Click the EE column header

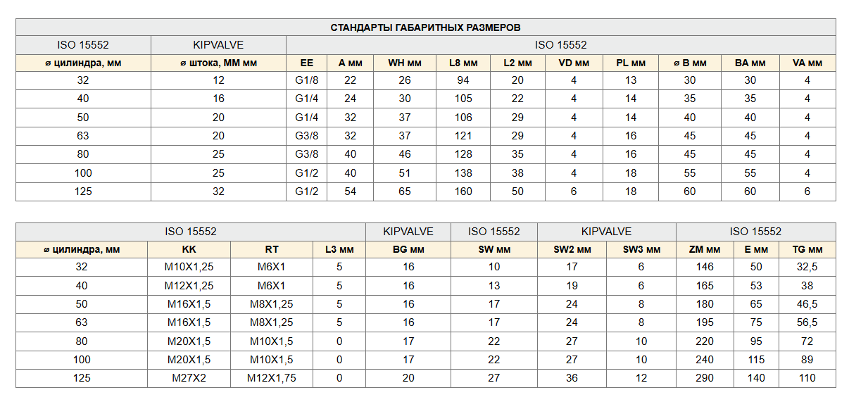pyautogui.click(x=307, y=63)
